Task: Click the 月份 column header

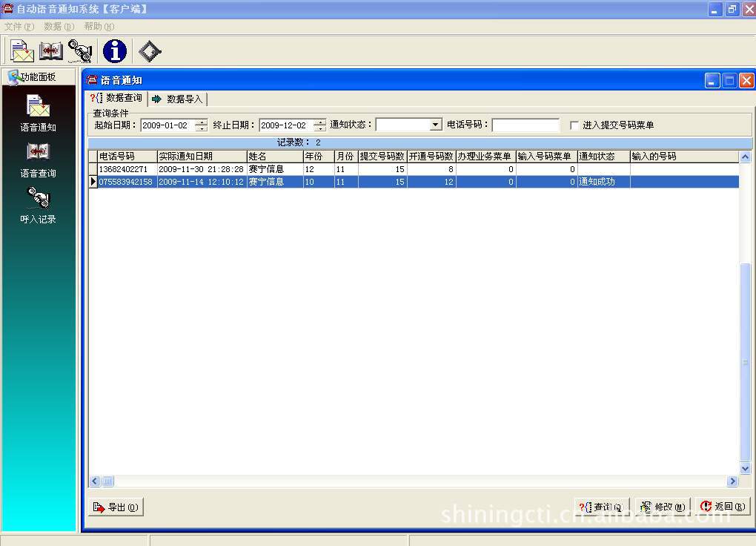Action: (x=346, y=157)
